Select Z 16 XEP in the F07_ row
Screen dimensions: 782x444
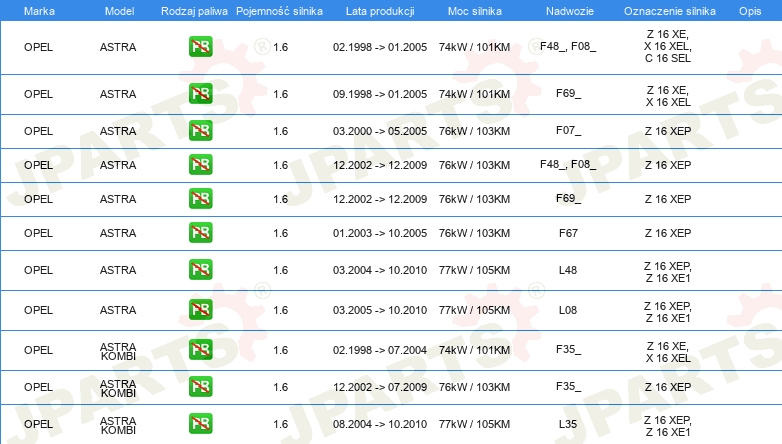click(x=668, y=131)
